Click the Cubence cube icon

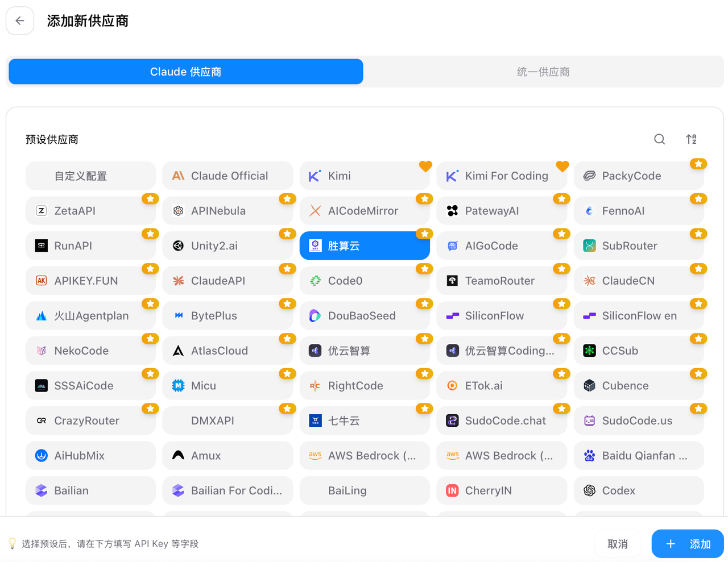[x=590, y=386]
